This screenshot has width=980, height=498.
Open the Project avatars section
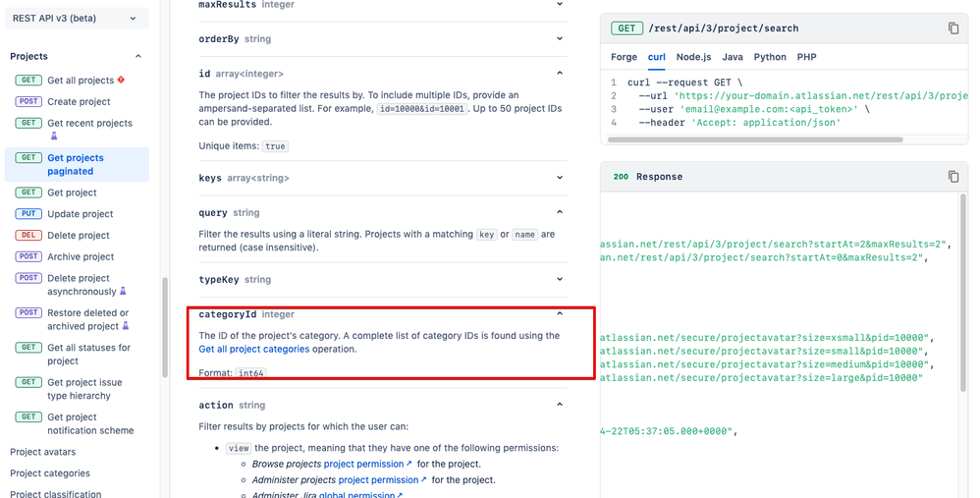[42, 452]
